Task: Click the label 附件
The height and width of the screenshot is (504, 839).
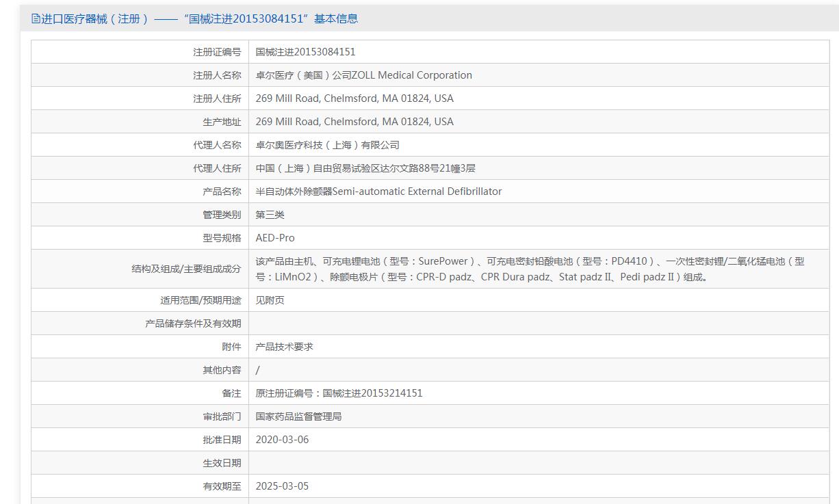Action: (231, 347)
